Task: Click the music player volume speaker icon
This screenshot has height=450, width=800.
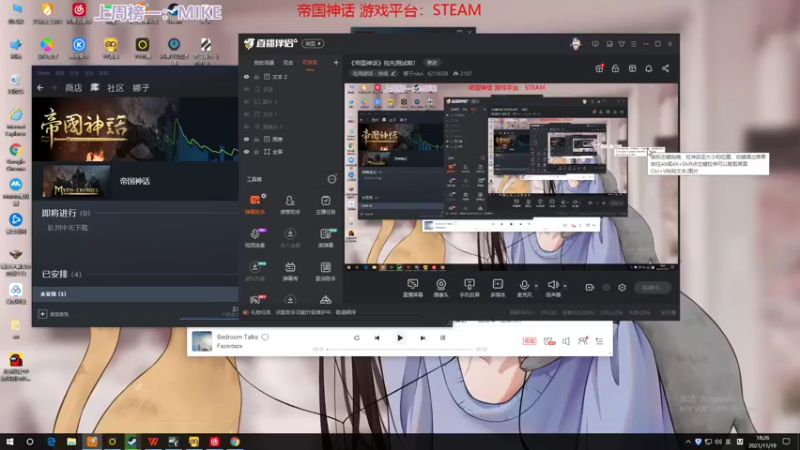Action: (566, 341)
